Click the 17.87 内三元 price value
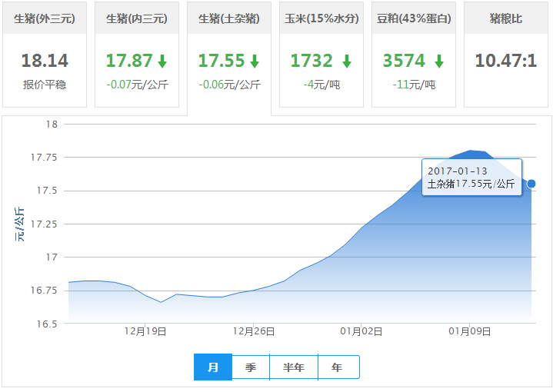Screen dimensions: 553x392 [129, 60]
